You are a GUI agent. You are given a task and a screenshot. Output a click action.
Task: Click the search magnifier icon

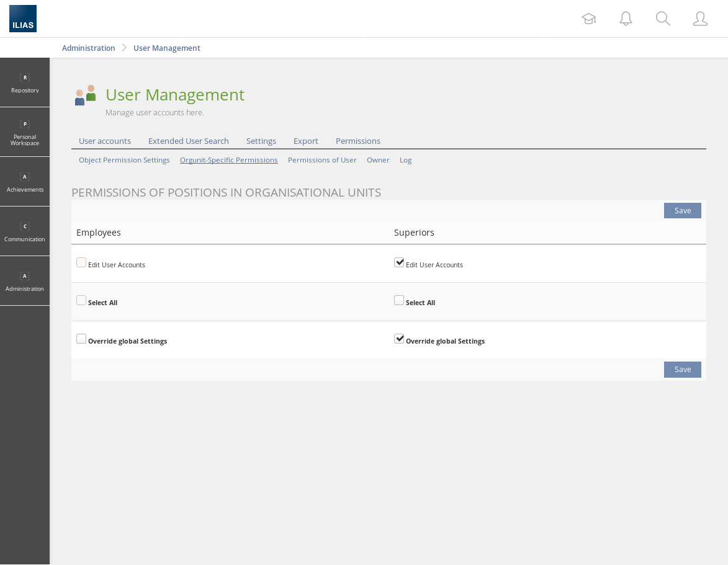(663, 19)
